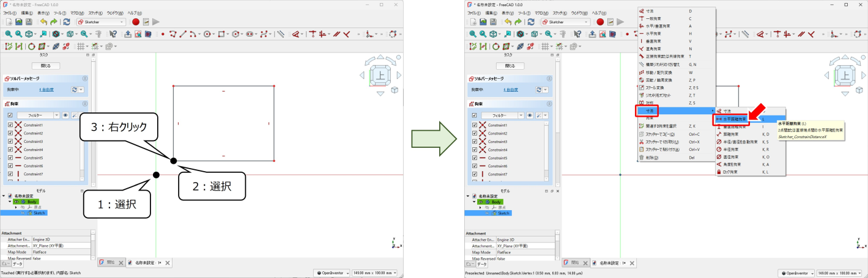Click the 上 face of left navigation cube

coord(380,75)
